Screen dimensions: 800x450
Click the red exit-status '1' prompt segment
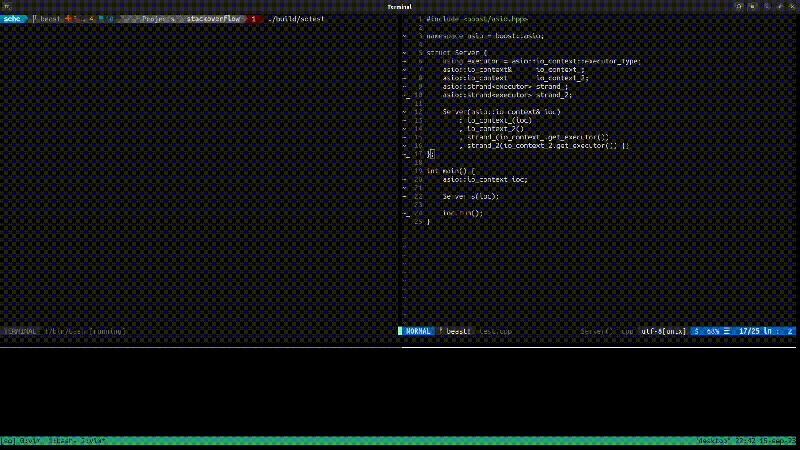(253, 19)
